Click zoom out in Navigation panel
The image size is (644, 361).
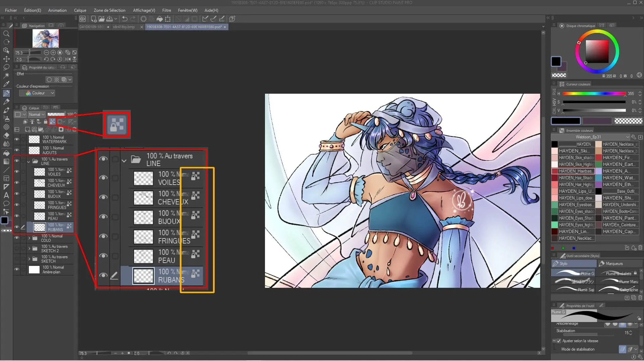tap(46, 52)
